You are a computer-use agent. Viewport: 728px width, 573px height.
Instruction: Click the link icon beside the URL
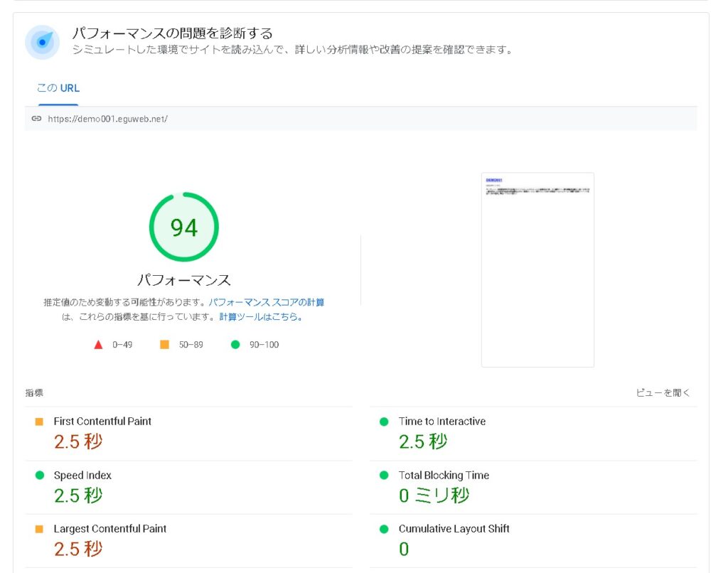tap(37, 119)
